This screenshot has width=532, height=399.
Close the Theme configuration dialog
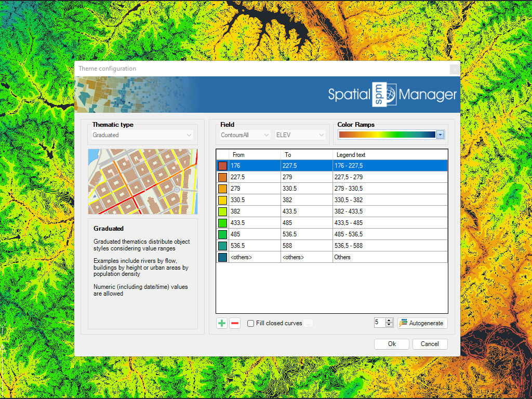[x=454, y=69]
